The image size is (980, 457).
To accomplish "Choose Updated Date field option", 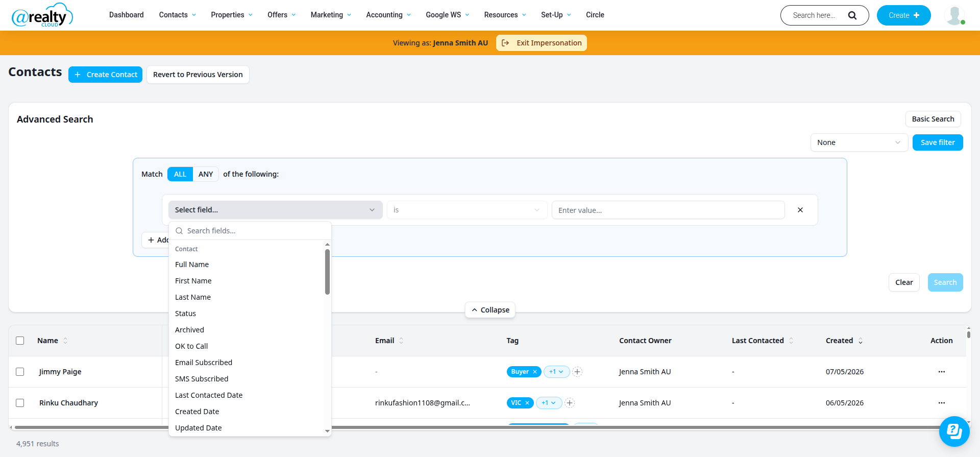I will pos(247,428).
